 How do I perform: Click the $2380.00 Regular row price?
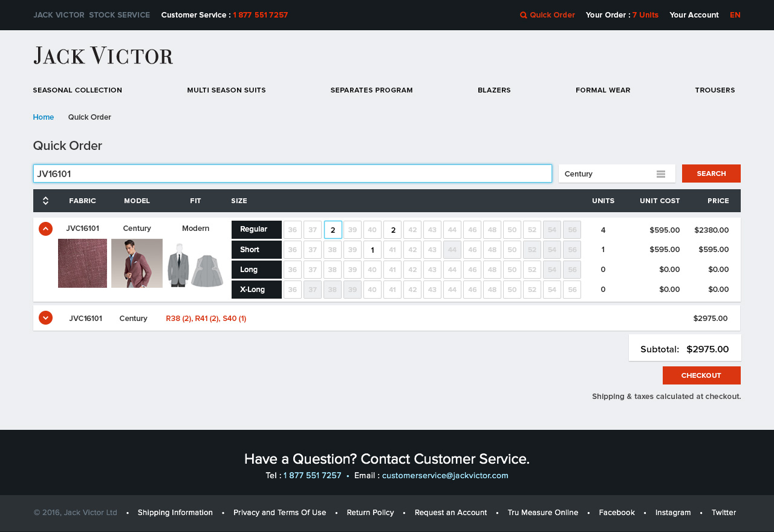coord(711,230)
